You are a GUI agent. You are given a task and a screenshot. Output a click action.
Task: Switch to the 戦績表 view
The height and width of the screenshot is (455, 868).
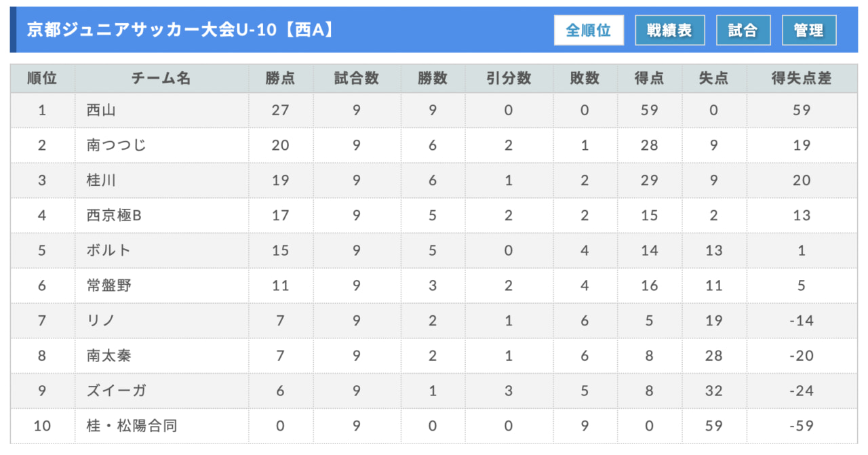(x=670, y=31)
